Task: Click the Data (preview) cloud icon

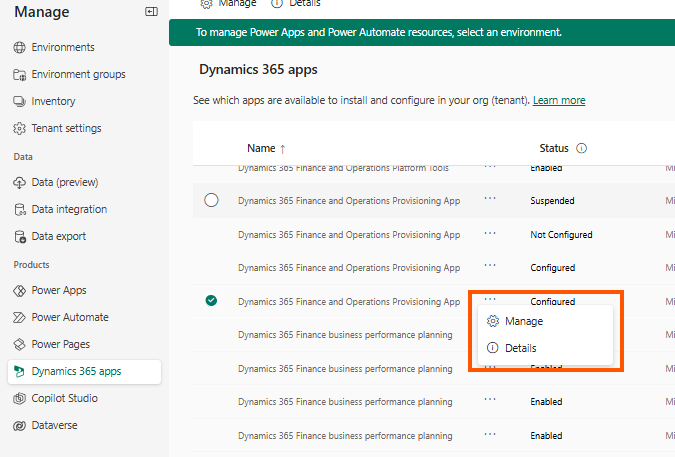Action: pyautogui.click(x=19, y=182)
